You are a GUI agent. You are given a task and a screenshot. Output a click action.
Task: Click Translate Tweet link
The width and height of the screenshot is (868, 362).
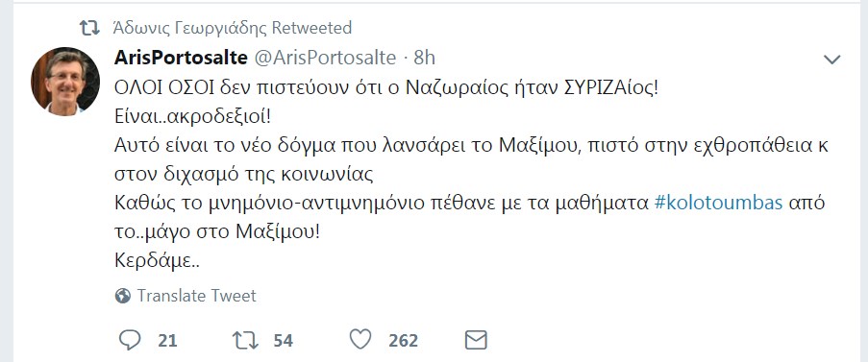pyautogui.click(x=196, y=296)
